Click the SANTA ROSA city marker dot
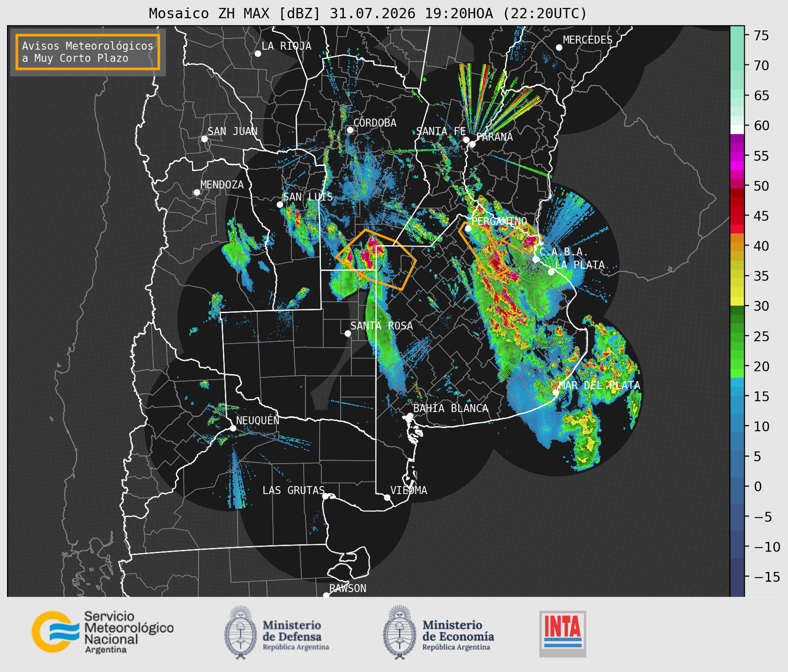This screenshot has height=672, width=788. tap(348, 333)
